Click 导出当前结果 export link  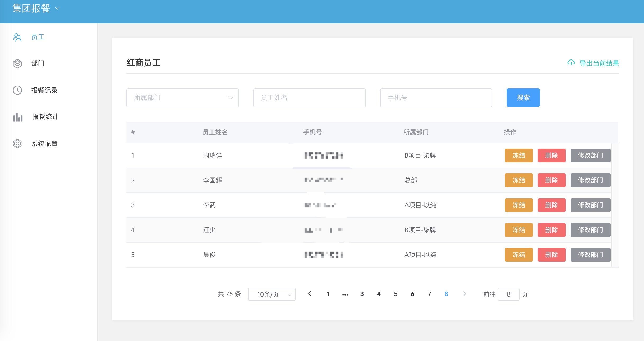click(x=599, y=63)
